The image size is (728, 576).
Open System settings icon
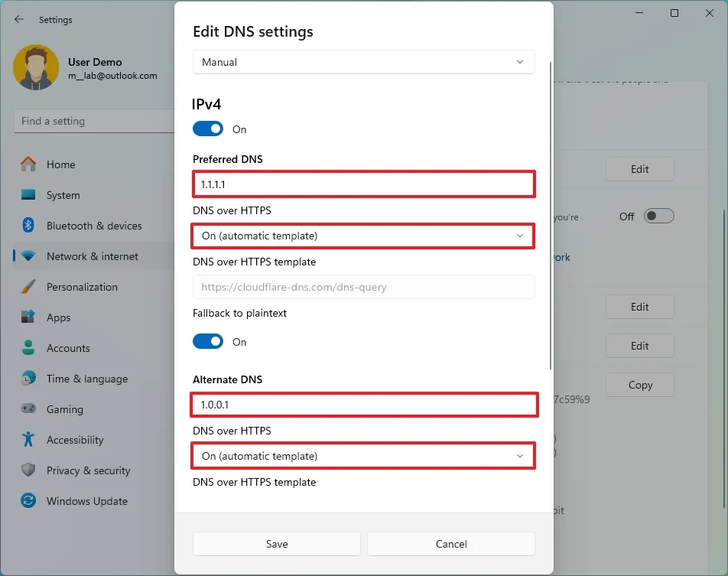28,195
